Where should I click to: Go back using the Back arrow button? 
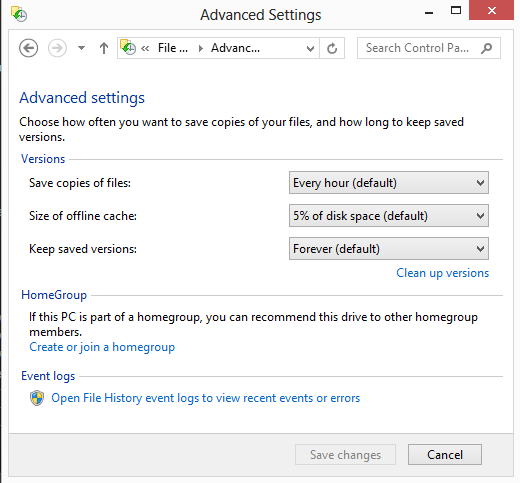[28, 48]
